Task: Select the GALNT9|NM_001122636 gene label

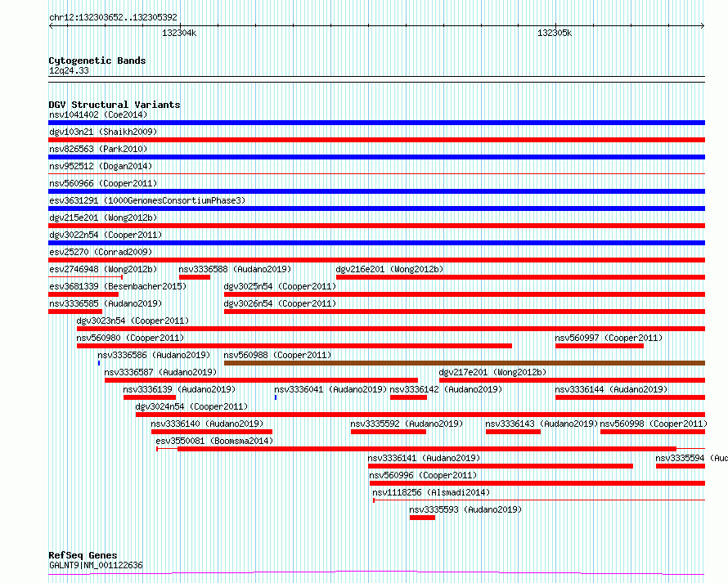Action: tap(96, 565)
